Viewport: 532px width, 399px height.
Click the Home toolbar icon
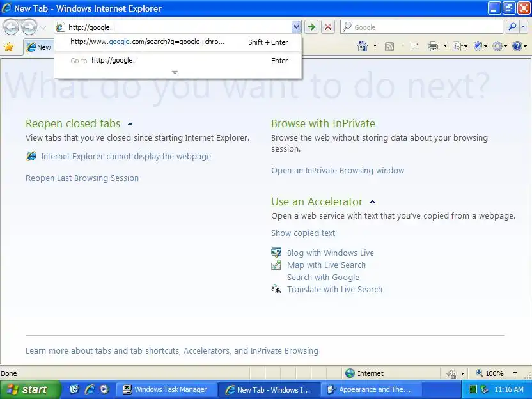pyautogui.click(x=363, y=46)
